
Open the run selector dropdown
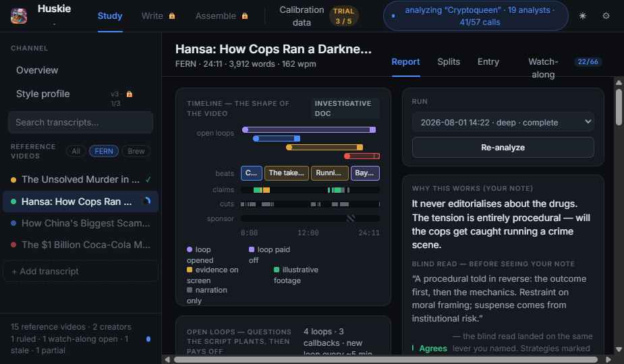(x=503, y=123)
